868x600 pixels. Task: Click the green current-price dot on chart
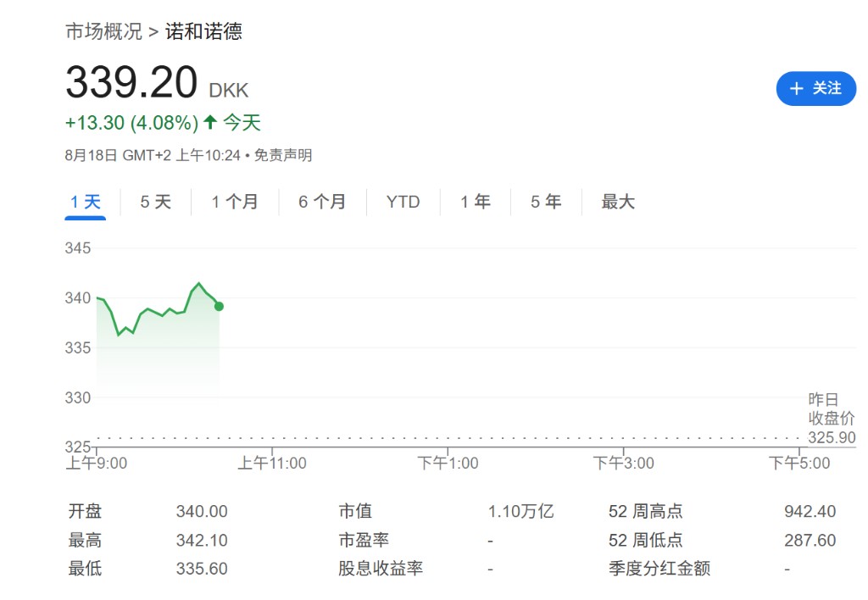[x=219, y=306]
